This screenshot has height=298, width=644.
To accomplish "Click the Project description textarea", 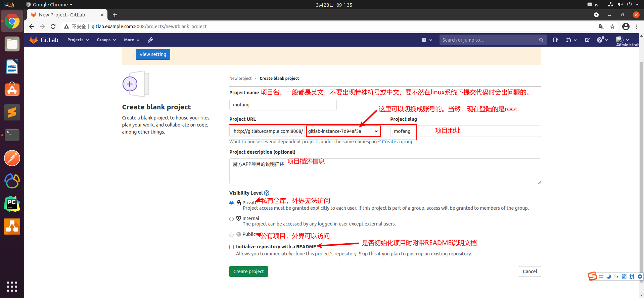I will pos(385,171).
